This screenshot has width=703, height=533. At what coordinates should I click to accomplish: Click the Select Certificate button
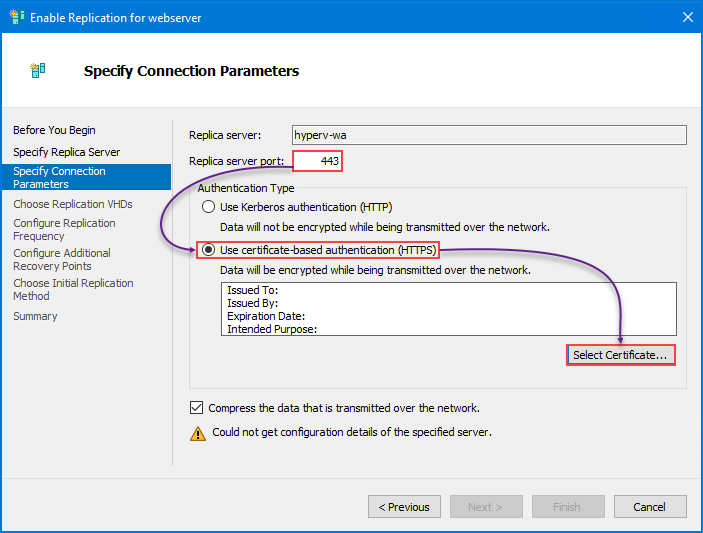click(x=621, y=355)
